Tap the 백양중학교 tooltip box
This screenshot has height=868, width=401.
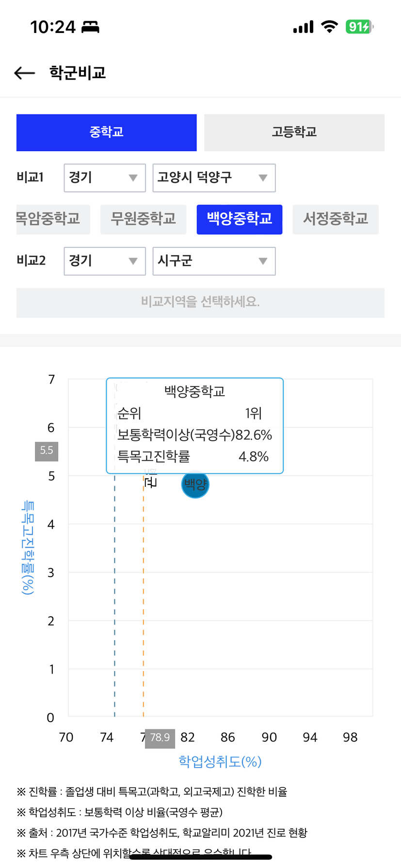tap(194, 425)
